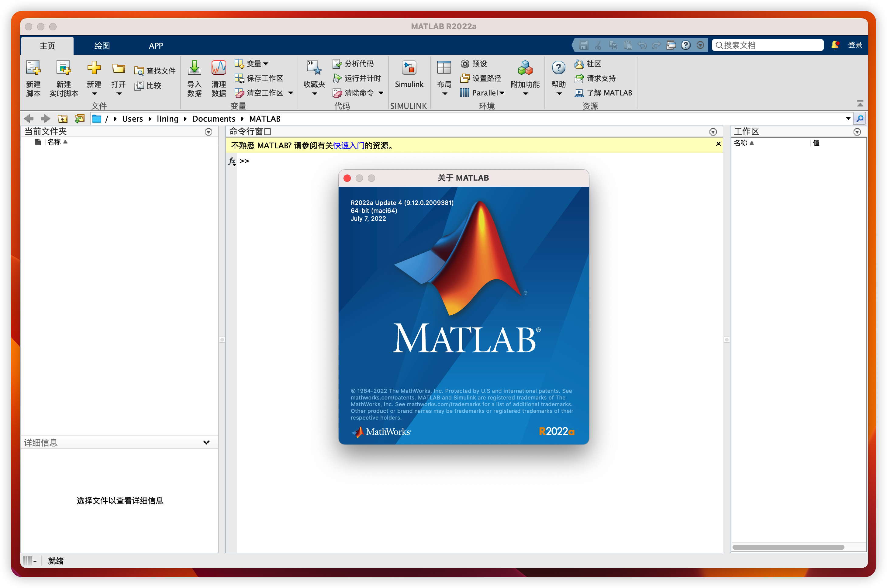Collapse the ribbon with the minimize arrow
The height and width of the screenshot is (588, 887).
coord(860,103)
